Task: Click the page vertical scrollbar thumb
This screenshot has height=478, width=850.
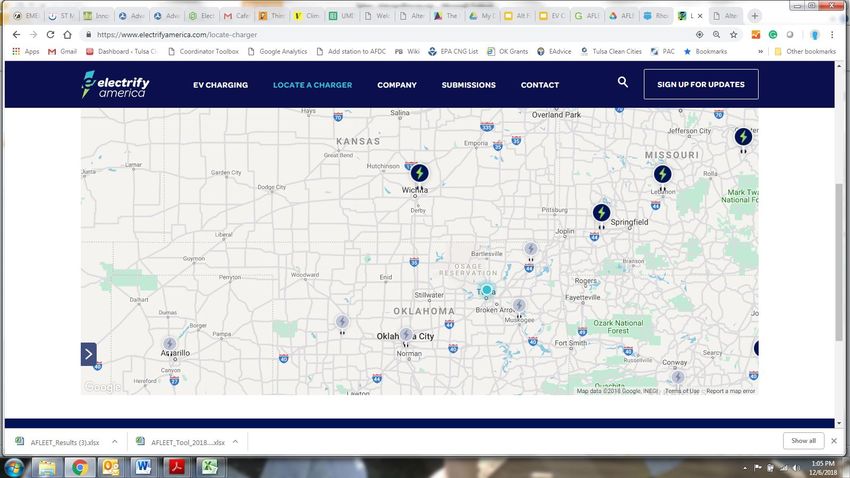Action: (x=839, y=262)
